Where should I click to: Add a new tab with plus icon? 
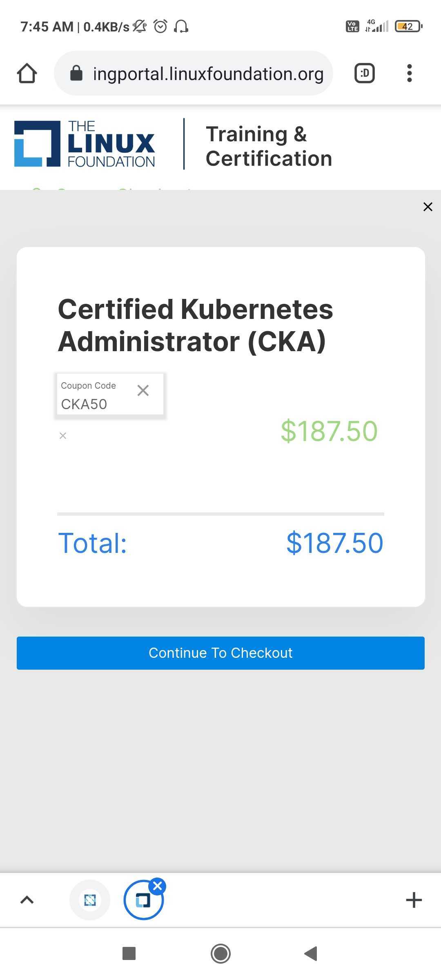[x=414, y=900]
